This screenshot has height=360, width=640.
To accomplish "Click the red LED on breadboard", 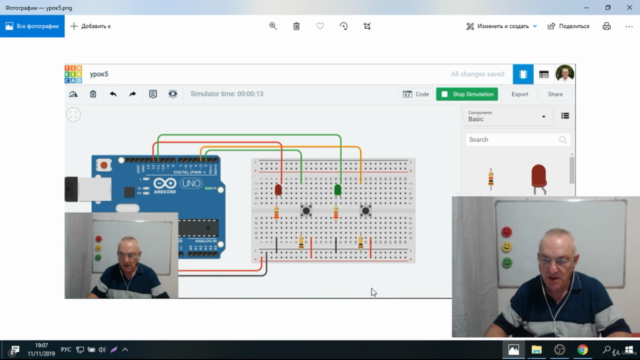I will 278,190.
